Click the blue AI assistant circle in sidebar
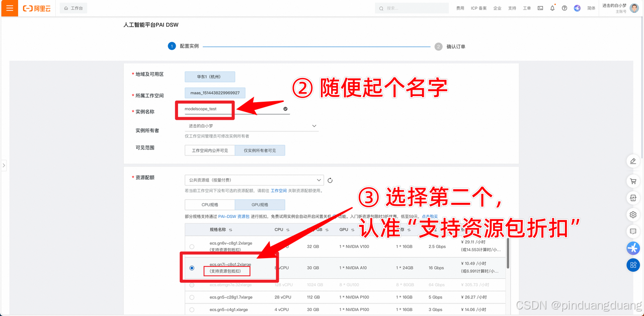The image size is (644, 316). 633,248
